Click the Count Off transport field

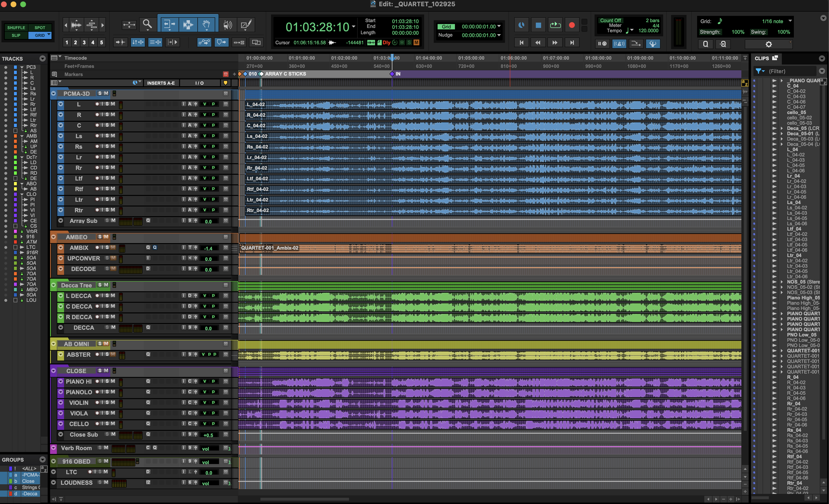click(x=610, y=20)
